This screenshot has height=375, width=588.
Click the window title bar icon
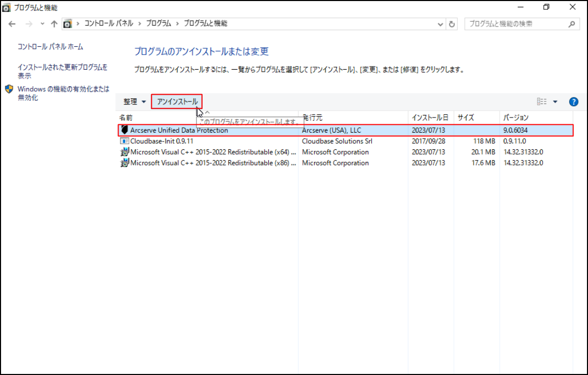[6, 7]
